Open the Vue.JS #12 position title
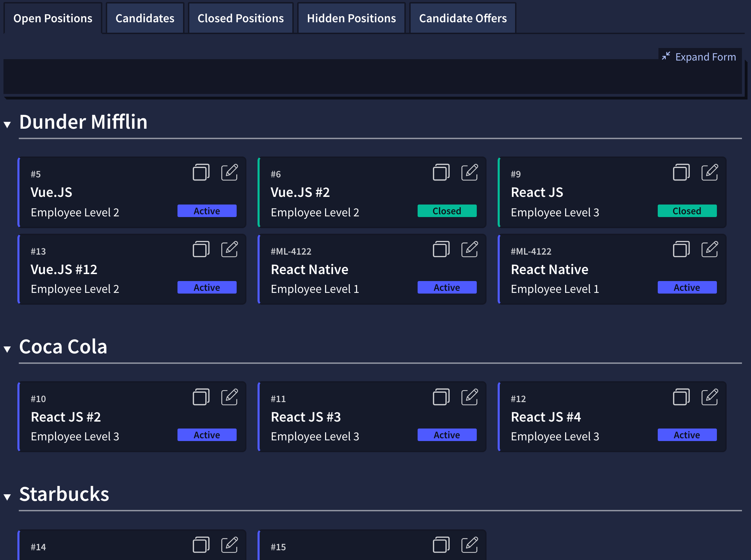 (64, 270)
